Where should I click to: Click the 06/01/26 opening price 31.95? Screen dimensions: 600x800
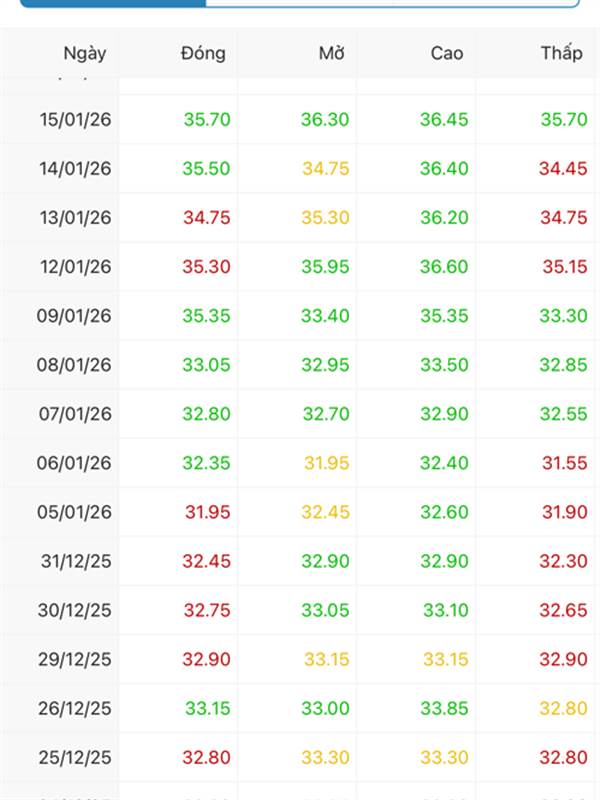point(325,463)
